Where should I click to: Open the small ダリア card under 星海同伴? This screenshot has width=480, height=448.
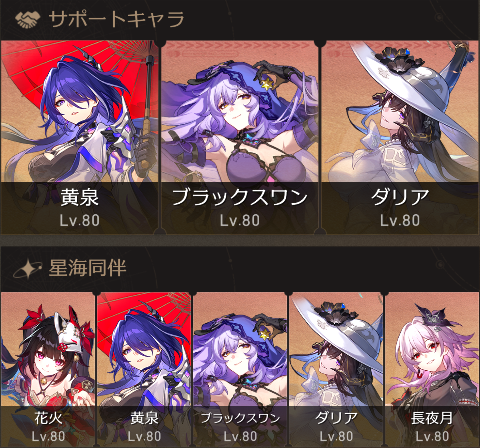coord(336,369)
